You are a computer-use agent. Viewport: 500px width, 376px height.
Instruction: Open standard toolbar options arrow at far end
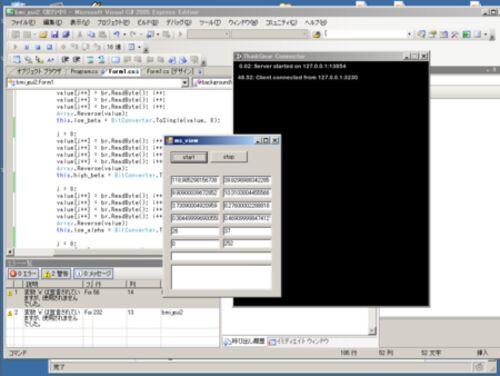(x=492, y=36)
